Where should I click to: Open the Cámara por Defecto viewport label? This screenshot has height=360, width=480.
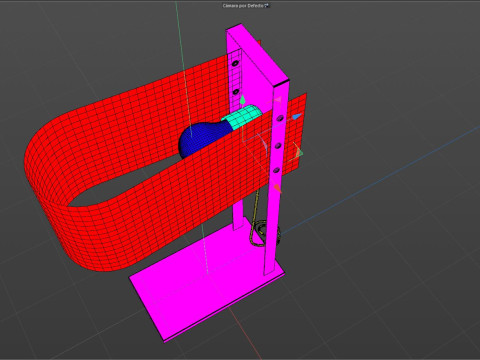click(x=244, y=6)
